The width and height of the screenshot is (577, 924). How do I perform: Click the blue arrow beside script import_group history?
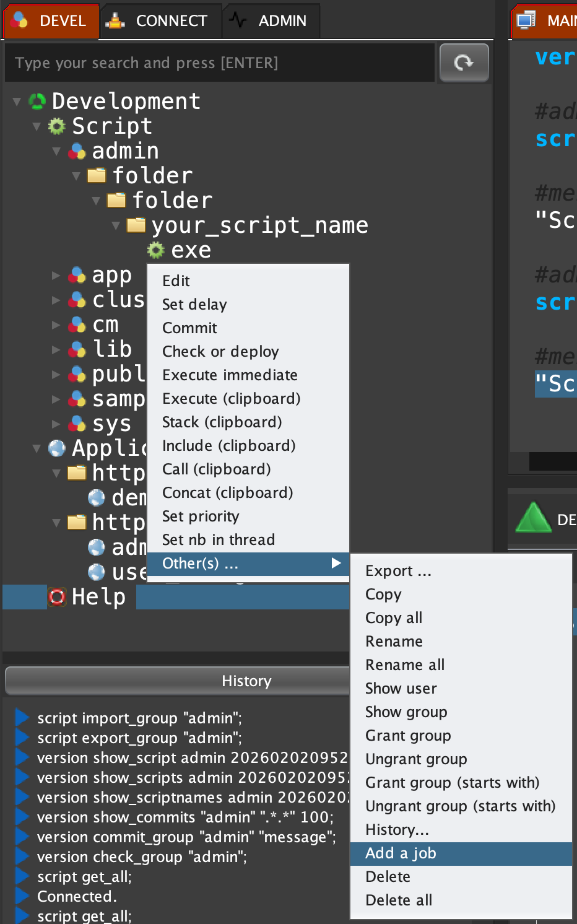point(22,718)
